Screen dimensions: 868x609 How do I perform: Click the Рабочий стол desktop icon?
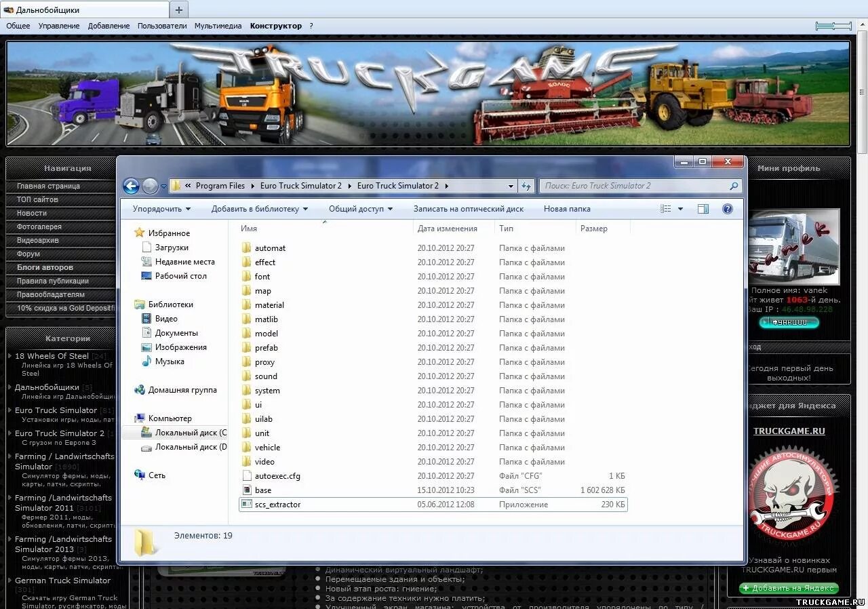point(146,276)
